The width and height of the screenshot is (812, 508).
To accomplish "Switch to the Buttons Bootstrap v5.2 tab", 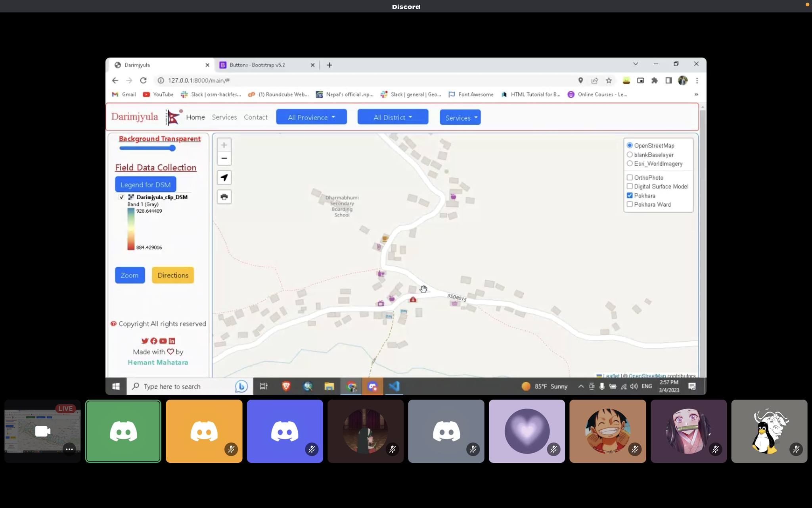I will pos(257,65).
